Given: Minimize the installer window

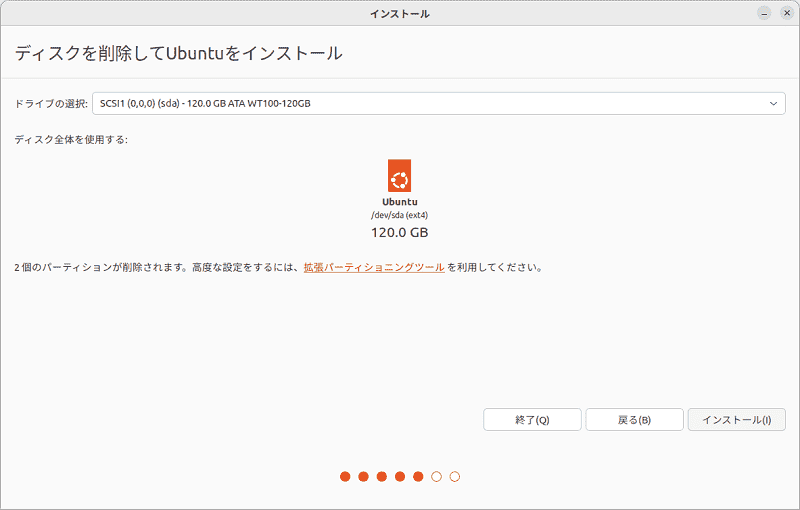Looking at the screenshot, I should pyautogui.click(x=764, y=14).
